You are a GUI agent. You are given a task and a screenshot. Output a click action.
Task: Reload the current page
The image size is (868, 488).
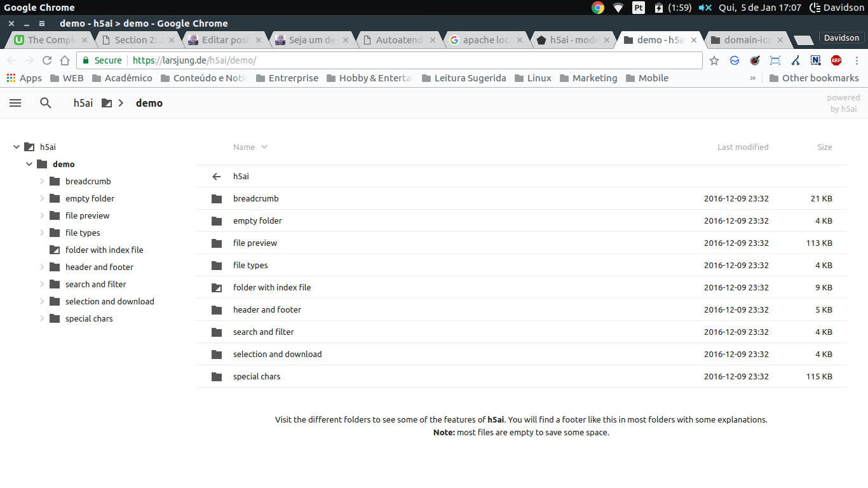[x=46, y=60]
